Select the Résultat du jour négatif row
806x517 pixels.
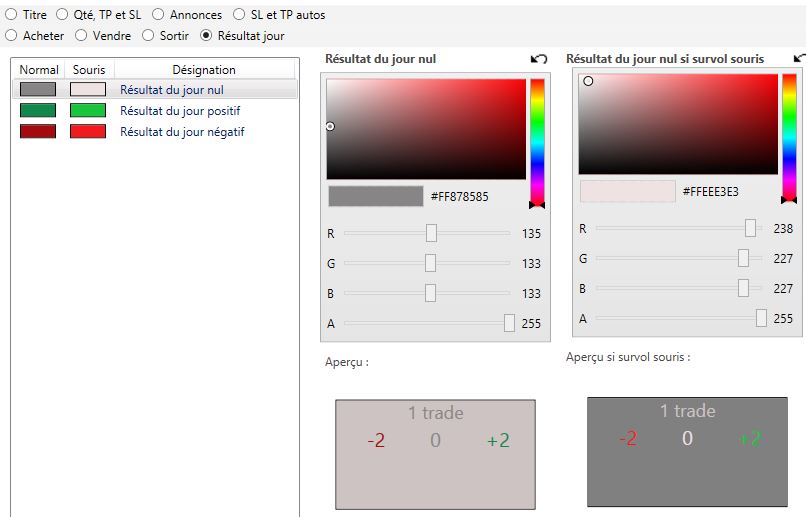pyautogui.click(x=182, y=131)
